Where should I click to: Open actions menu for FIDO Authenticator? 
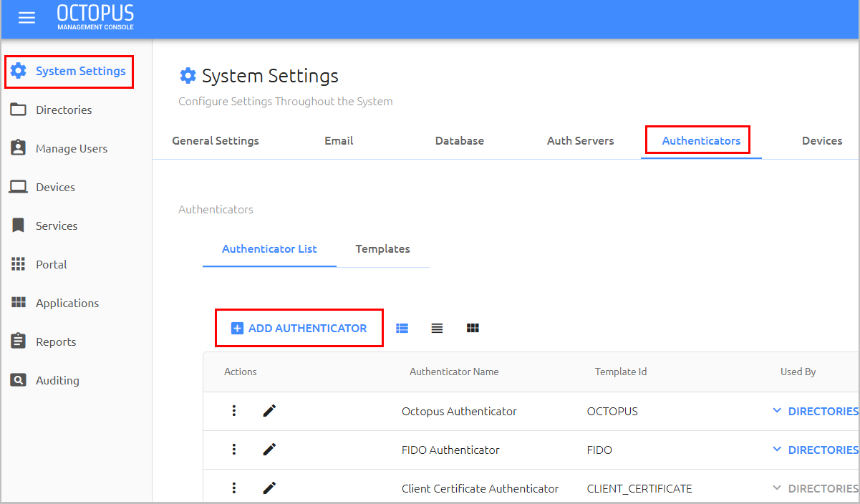[x=233, y=450]
